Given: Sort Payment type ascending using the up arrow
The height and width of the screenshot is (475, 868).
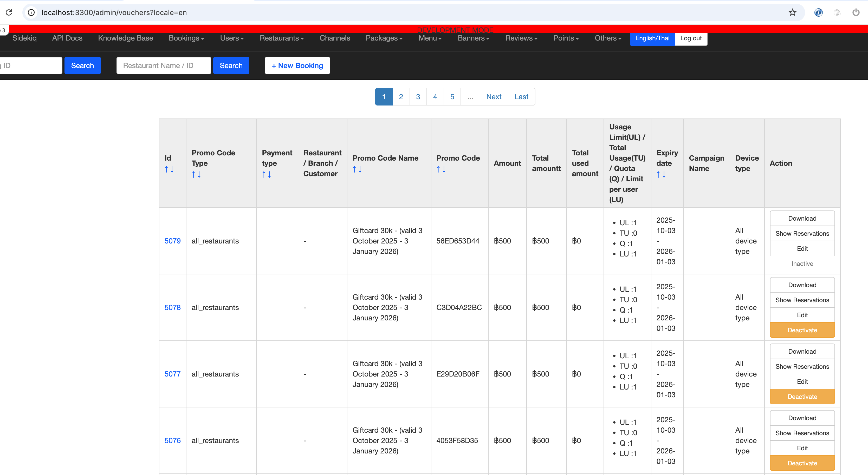Looking at the screenshot, I should (x=264, y=174).
